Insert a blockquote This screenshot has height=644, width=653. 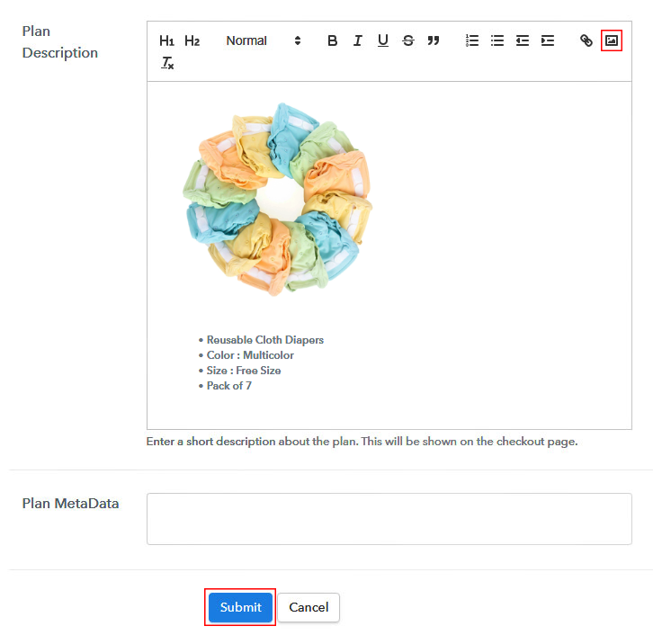coord(434,40)
